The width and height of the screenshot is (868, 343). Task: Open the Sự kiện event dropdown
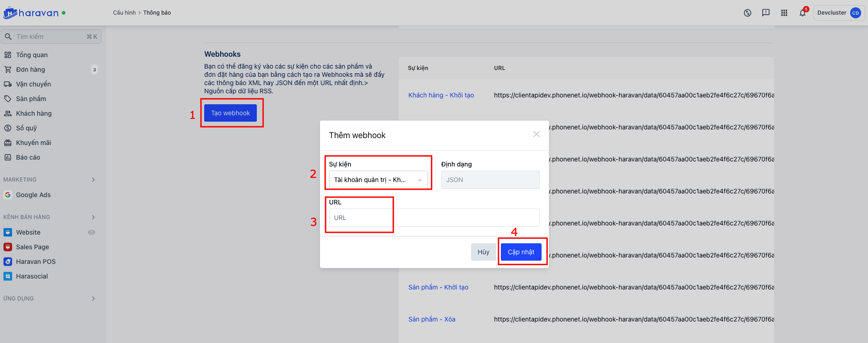pos(378,180)
